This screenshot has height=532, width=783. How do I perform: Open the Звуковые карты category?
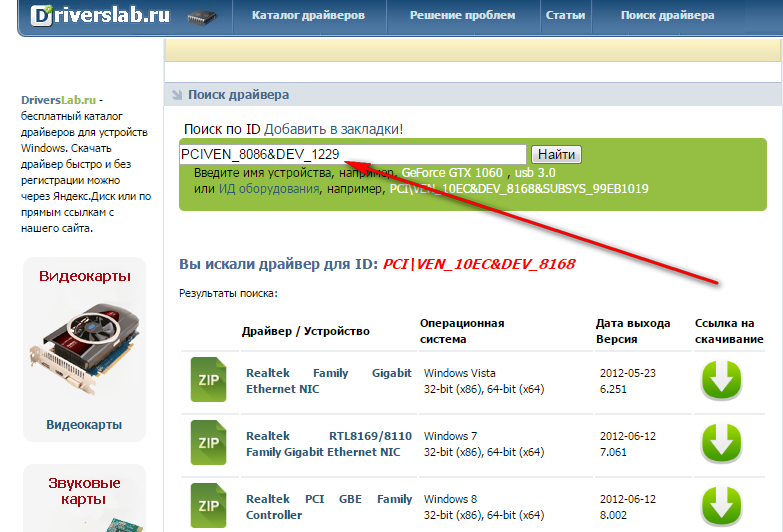click(x=84, y=491)
